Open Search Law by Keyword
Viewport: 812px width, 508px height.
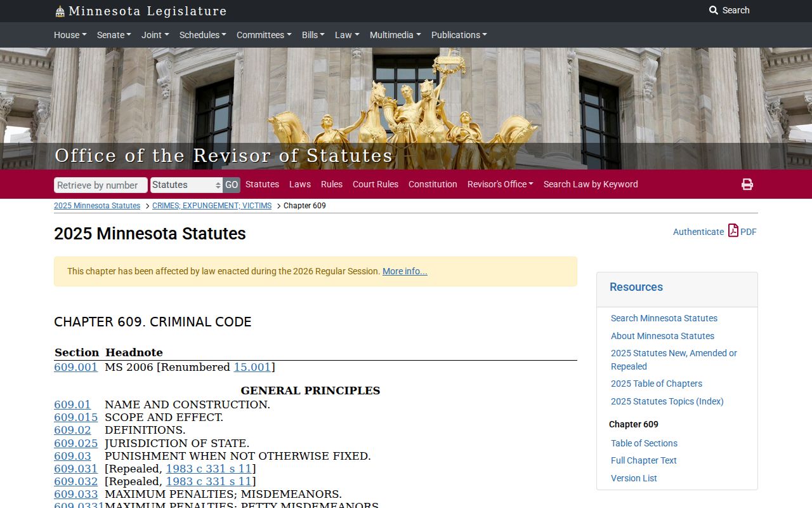point(591,184)
